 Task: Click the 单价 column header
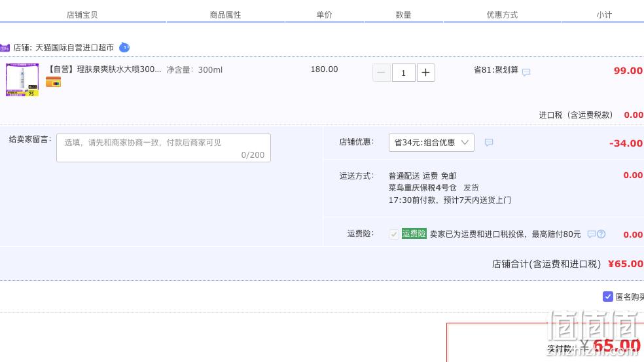click(x=324, y=15)
